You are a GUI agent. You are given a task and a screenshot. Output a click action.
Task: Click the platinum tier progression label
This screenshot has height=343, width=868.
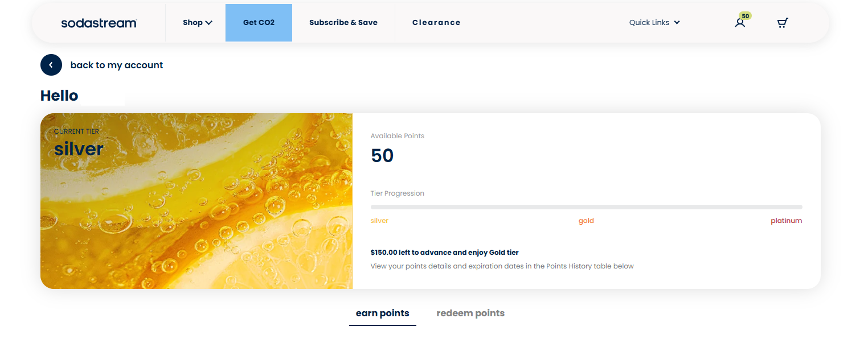[x=786, y=221]
